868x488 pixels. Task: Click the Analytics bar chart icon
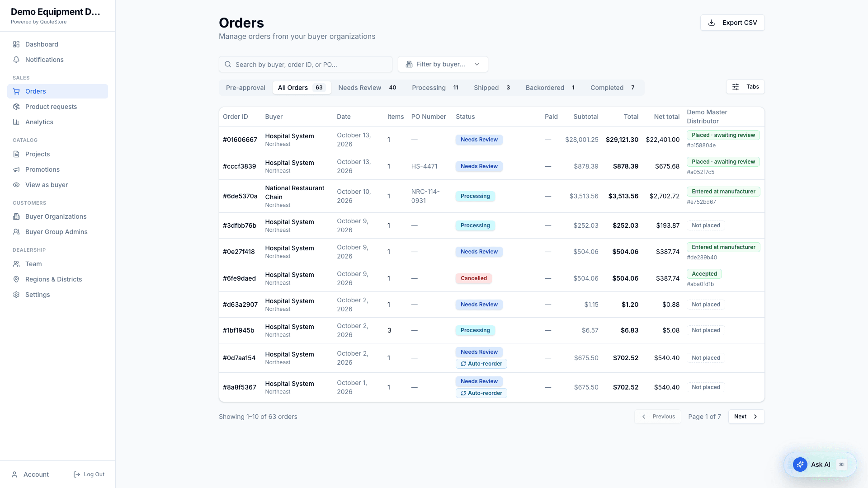[16, 122]
